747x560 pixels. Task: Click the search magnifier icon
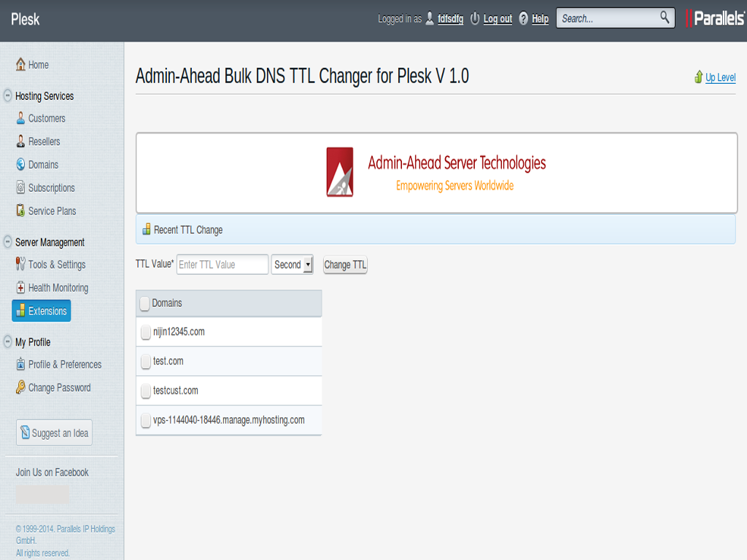(x=665, y=18)
